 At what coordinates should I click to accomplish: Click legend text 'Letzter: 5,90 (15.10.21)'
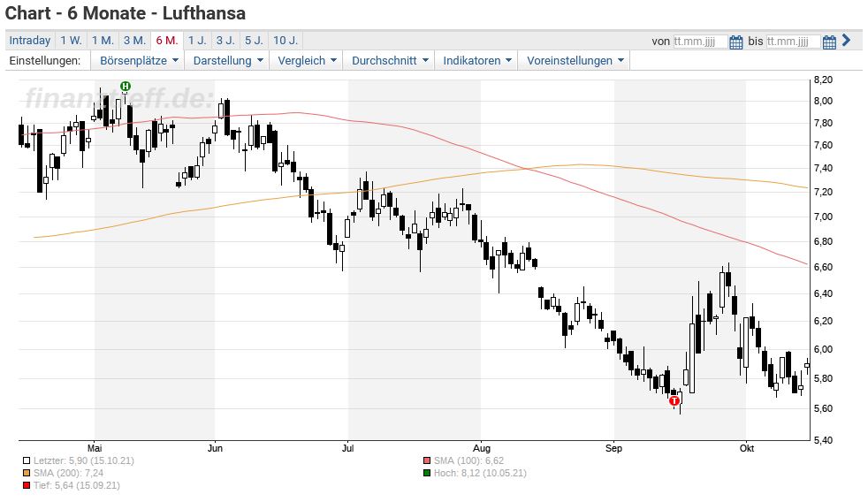(x=84, y=460)
